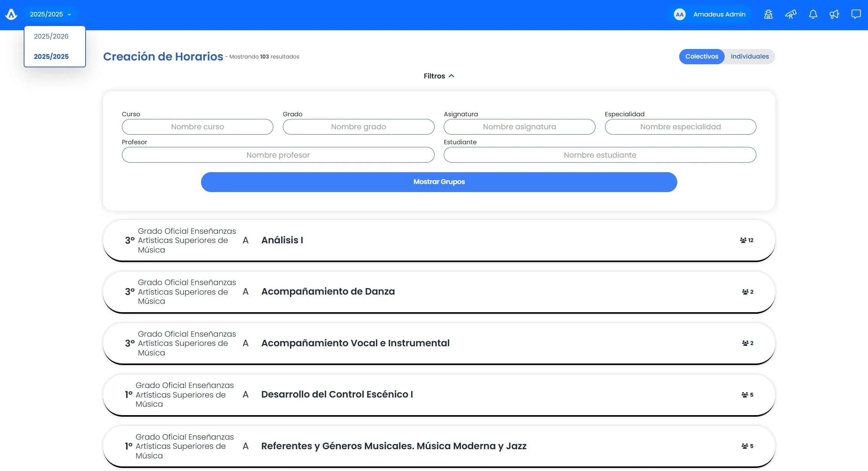868x471 pixels.
Task: Open the chat bubble messages icon
Action: [856, 14]
